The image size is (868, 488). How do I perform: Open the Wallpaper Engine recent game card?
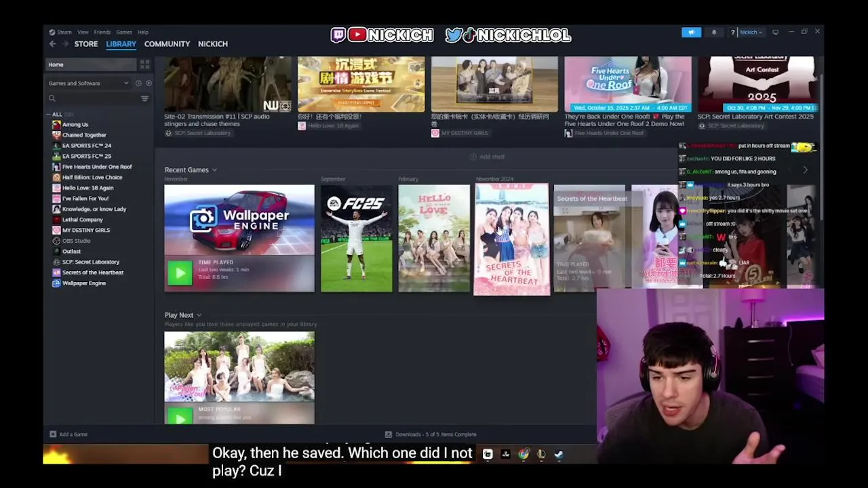pos(239,238)
